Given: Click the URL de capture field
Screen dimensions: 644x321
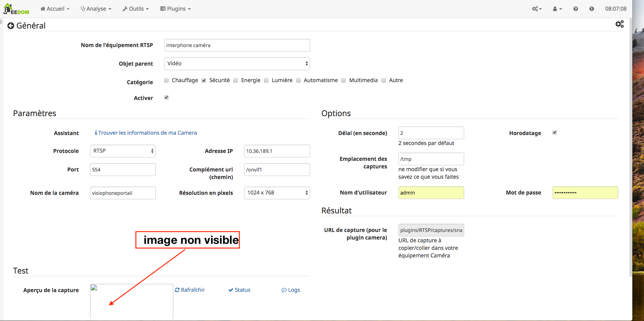Looking at the screenshot, I should [x=431, y=230].
